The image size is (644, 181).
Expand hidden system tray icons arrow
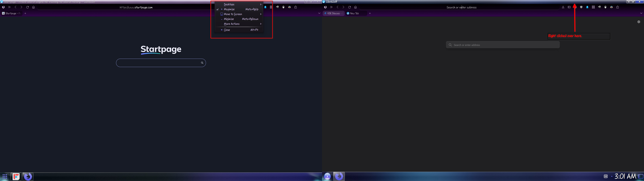point(612,176)
